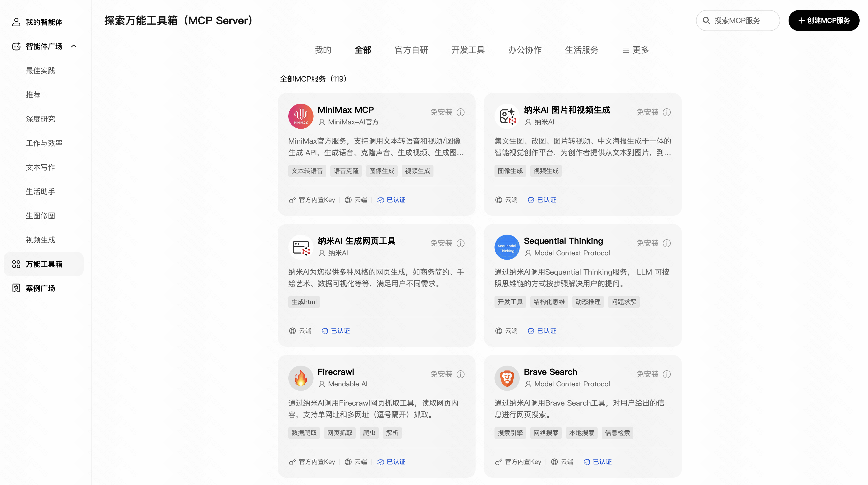Open 工作与效率 in the sidebar
868x485 pixels.
[44, 143]
